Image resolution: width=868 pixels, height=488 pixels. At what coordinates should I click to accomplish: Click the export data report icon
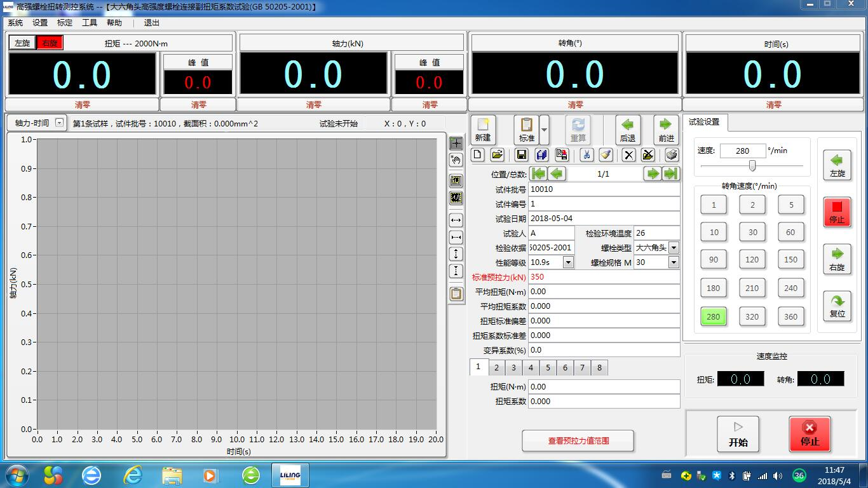tap(562, 154)
